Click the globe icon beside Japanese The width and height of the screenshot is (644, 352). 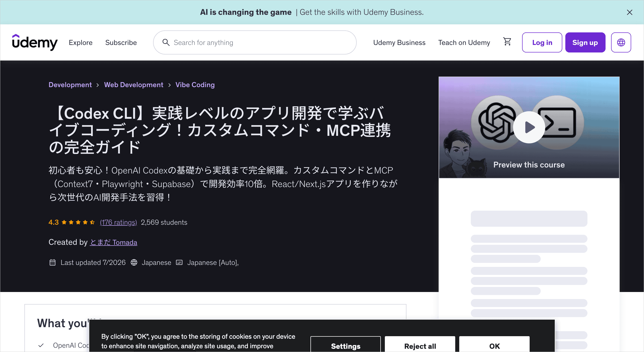click(134, 263)
